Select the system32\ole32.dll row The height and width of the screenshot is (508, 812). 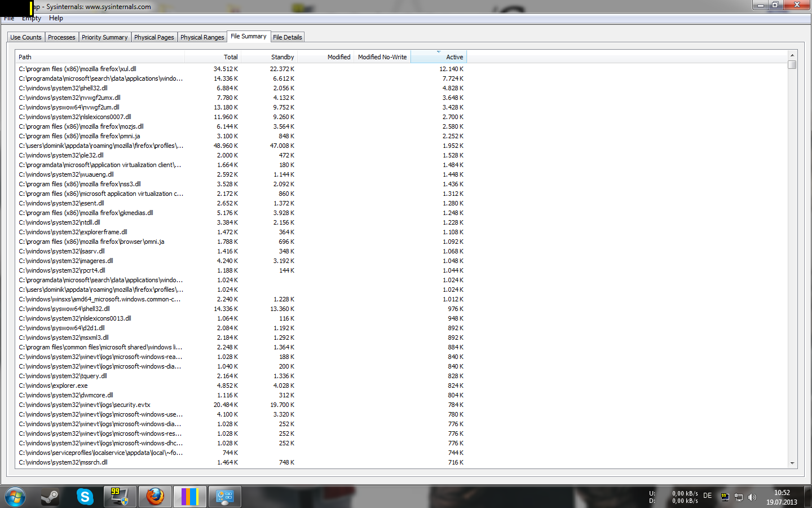click(x=241, y=155)
